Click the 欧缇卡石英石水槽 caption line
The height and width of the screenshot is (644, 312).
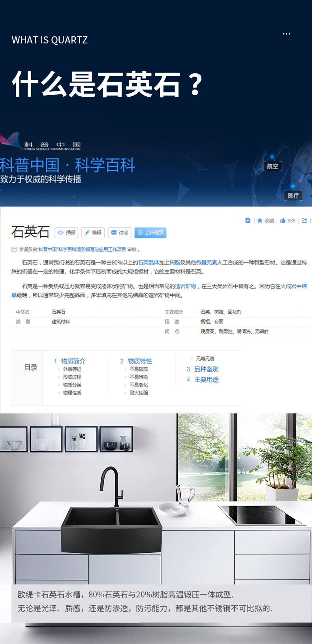click(x=125, y=595)
